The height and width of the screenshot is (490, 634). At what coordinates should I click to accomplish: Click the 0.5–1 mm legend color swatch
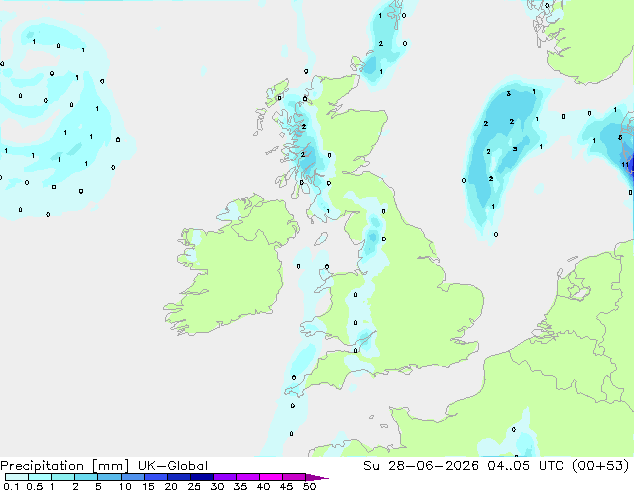click(x=40, y=477)
